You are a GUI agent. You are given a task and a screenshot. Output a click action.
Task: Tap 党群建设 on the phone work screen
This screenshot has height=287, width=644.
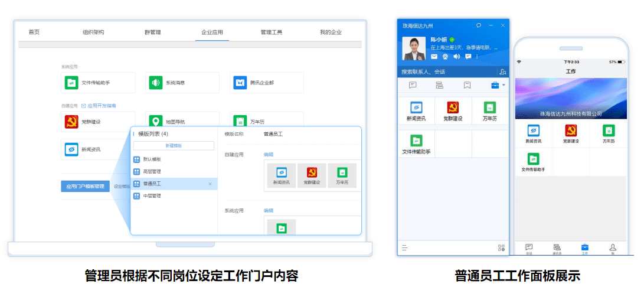pos(571,134)
